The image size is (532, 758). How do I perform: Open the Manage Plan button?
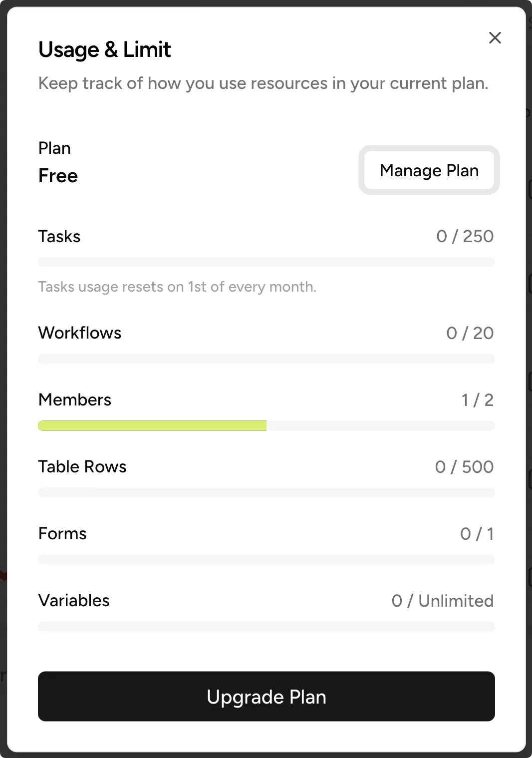click(429, 170)
